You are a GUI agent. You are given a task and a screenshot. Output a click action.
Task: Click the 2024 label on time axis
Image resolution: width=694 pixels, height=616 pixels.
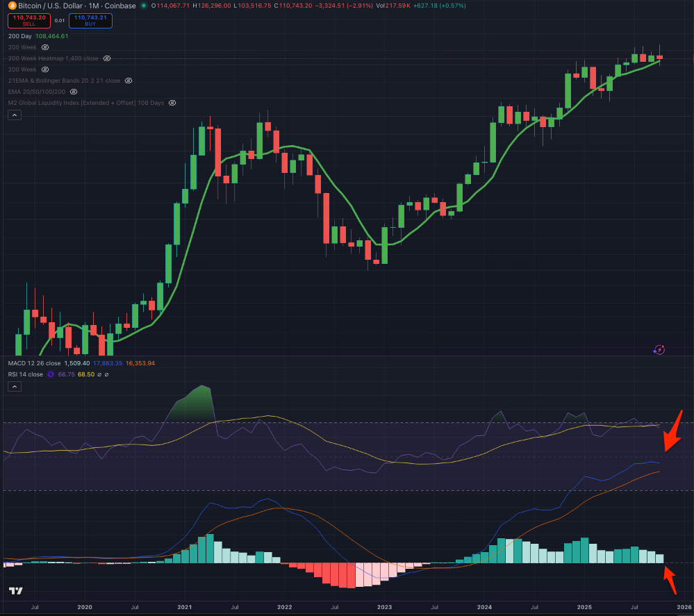point(484,607)
